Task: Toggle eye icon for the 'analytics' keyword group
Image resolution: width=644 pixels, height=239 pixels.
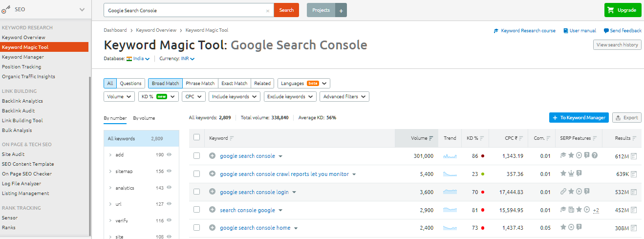Action: pyautogui.click(x=169, y=188)
